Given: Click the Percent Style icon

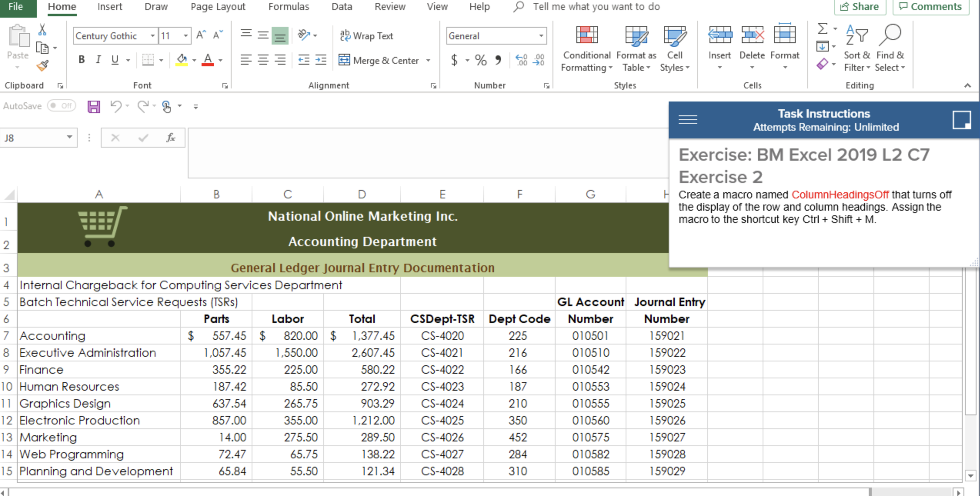Looking at the screenshot, I should pos(481,60).
